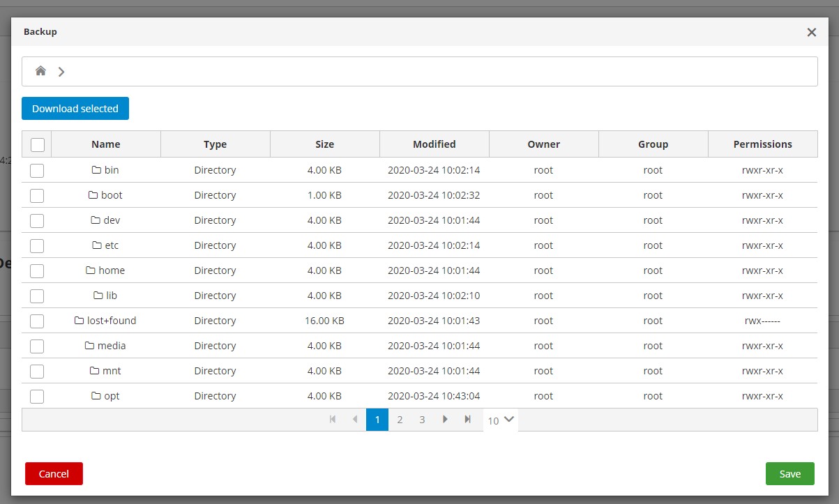The height and width of the screenshot is (504, 839).
Task: Tick the checkbox next to opt
Action: pos(37,396)
